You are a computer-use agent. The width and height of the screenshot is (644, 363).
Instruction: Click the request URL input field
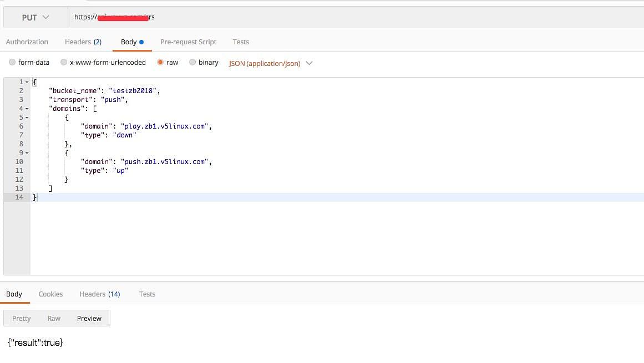pos(355,17)
